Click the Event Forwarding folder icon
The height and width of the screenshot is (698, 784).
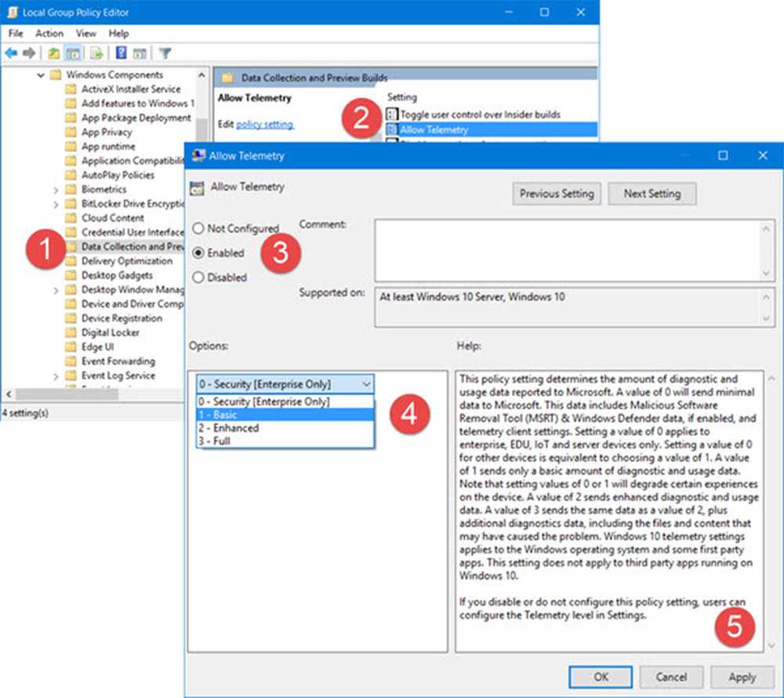[71, 362]
